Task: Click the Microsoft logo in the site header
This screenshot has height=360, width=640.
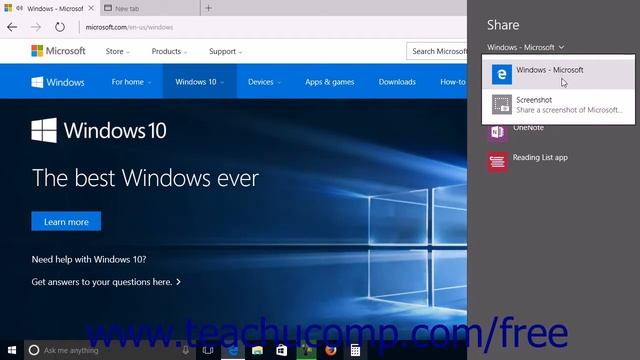Action: (x=58, y=51)
